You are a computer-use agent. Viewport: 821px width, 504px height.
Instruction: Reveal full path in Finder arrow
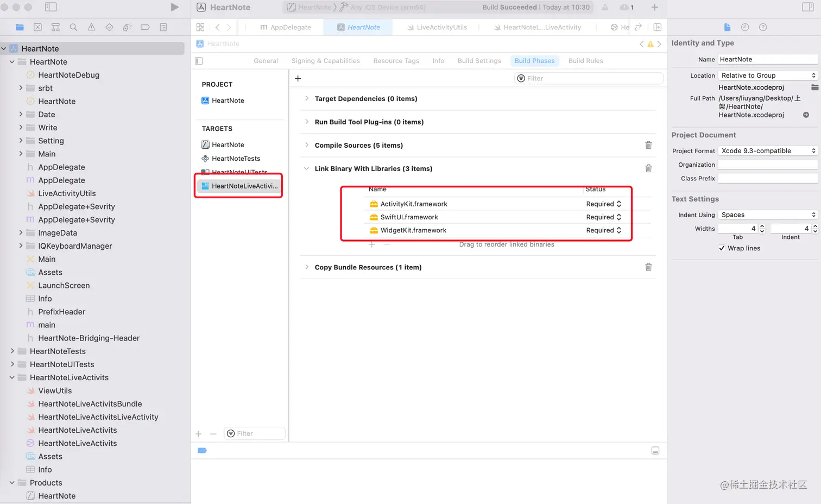point(806,115)
